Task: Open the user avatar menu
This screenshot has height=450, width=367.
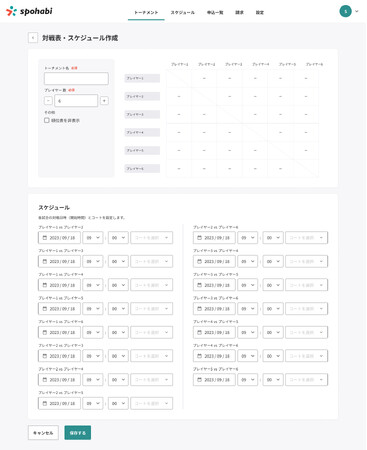Action: pos(345,11)
